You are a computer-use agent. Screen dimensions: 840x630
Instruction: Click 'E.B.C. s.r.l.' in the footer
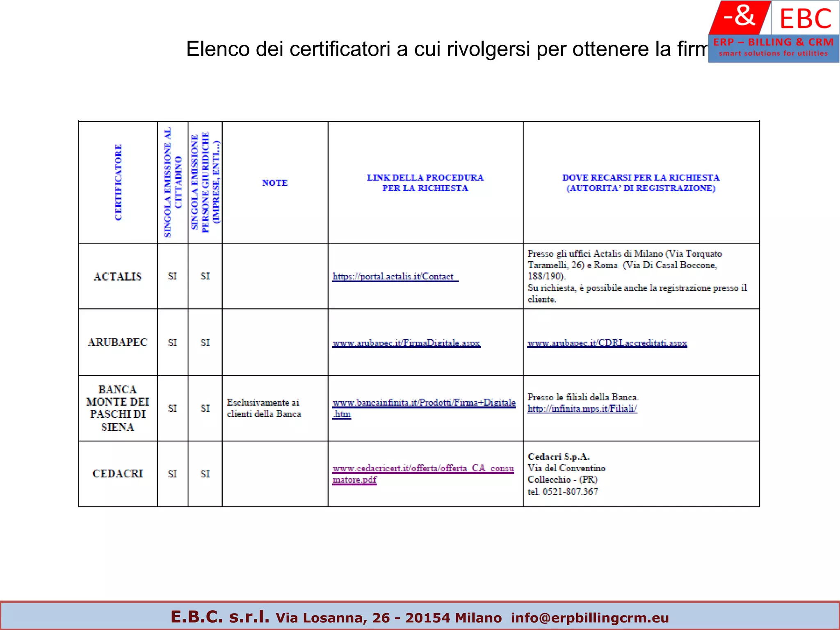pos(220,616)
